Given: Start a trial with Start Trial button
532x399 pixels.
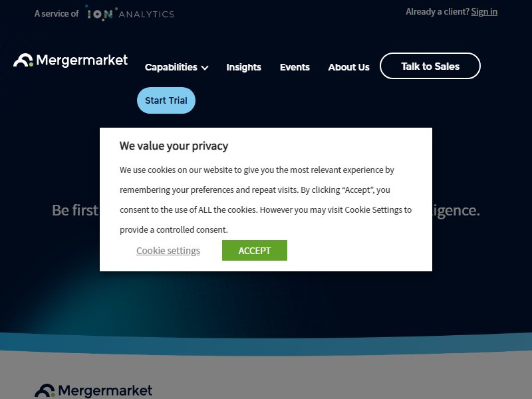Looking at the screenshot, I should [x=166, y=100].
